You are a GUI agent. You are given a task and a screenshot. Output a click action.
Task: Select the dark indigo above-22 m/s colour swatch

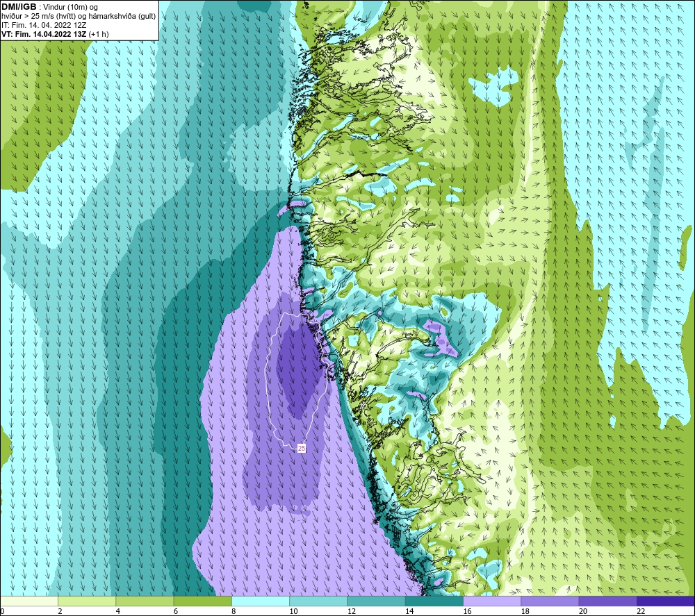[x=665, y=601]
